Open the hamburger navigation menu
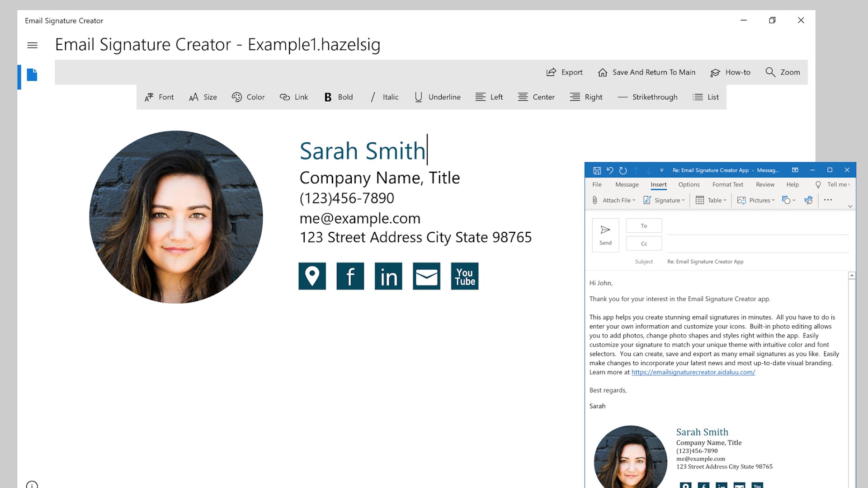This screenshot has height=488, width=868. pos(32,45)
